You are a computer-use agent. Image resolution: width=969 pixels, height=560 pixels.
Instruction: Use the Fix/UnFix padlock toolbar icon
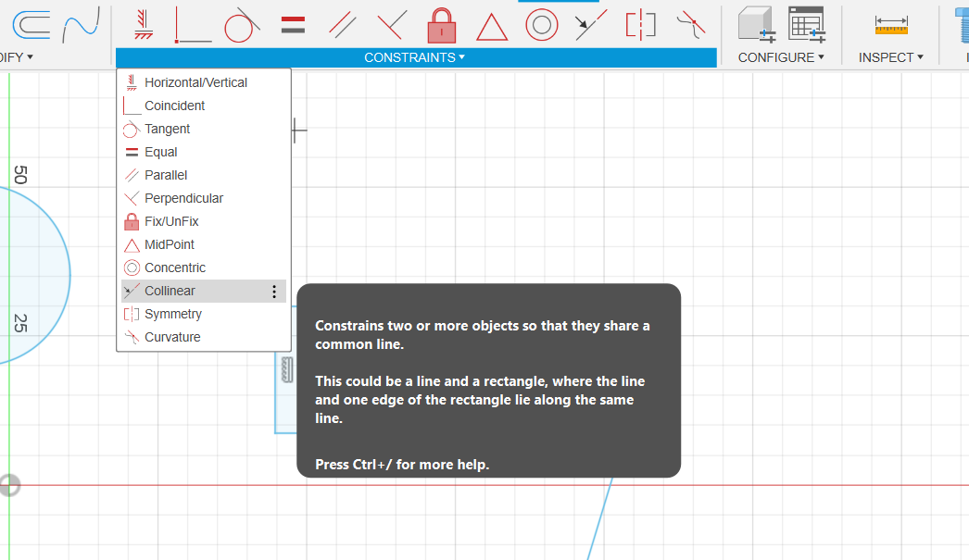(x=441, y=25)
